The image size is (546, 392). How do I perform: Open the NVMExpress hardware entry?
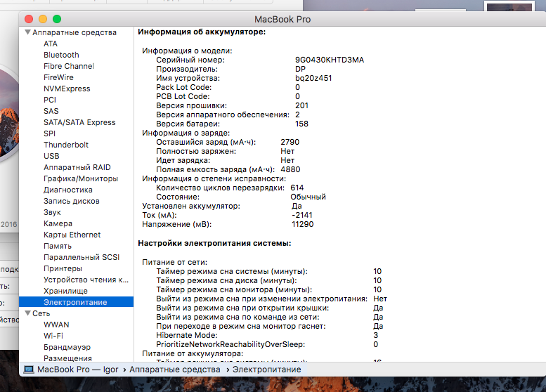[67, 89]
